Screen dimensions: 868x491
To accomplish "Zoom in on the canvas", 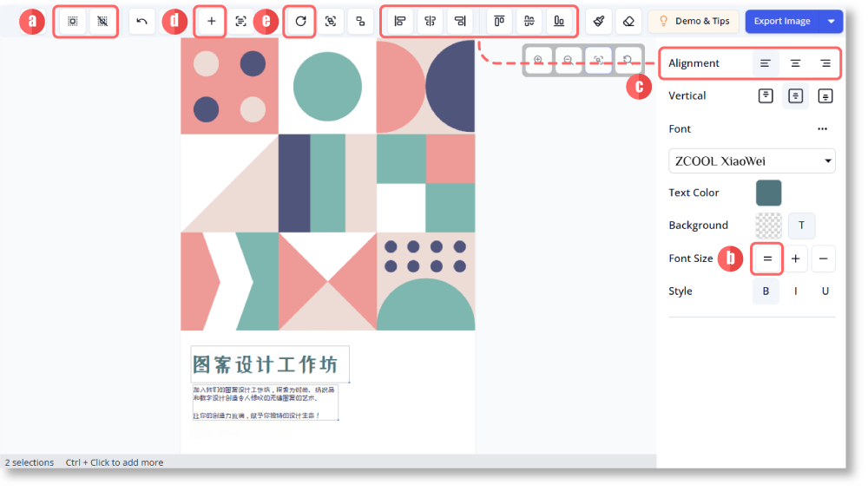I will 538,60.
